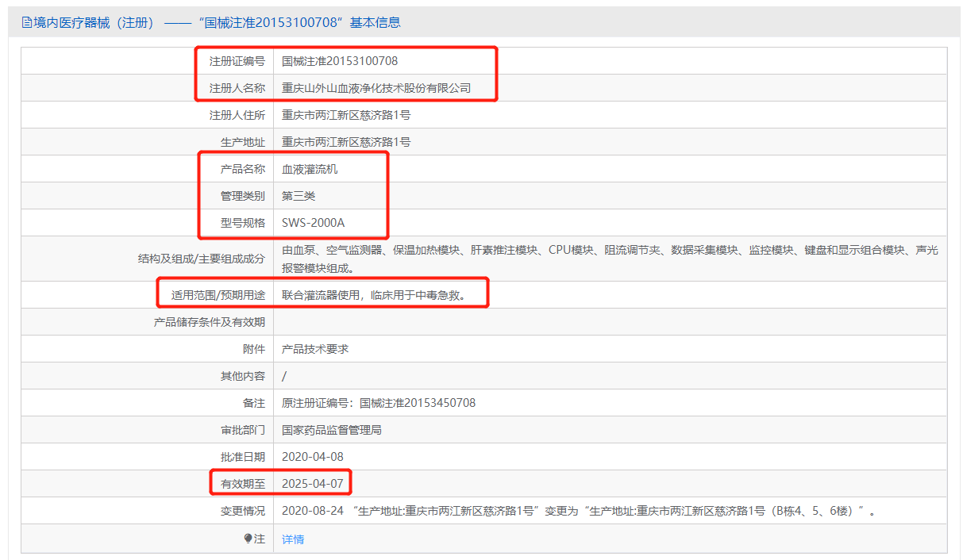Viewport: 963px width, 560px height.
Task: Select the approval date 2020-04-08
Action: pos(313,457)
